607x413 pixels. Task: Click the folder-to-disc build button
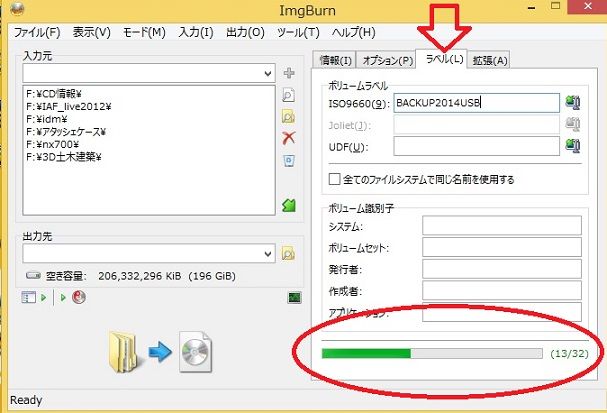coord(161,352)
